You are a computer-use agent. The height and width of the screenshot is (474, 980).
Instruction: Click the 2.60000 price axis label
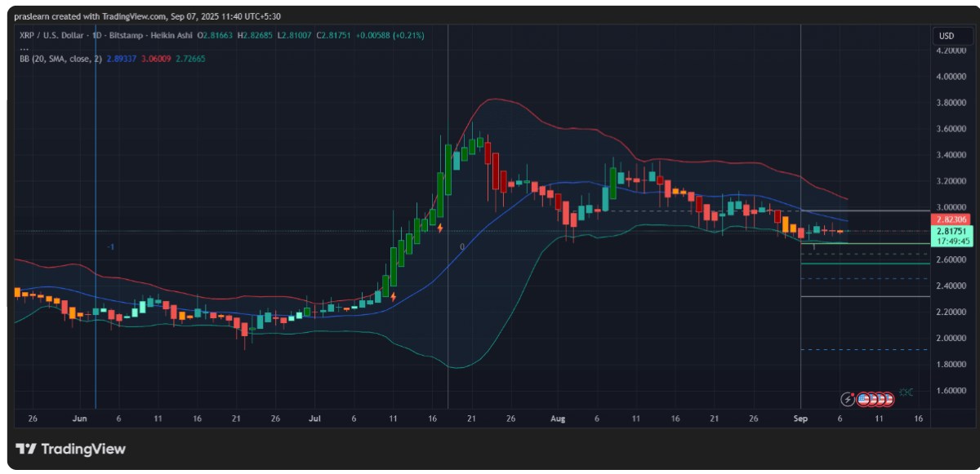coord(951,259)
